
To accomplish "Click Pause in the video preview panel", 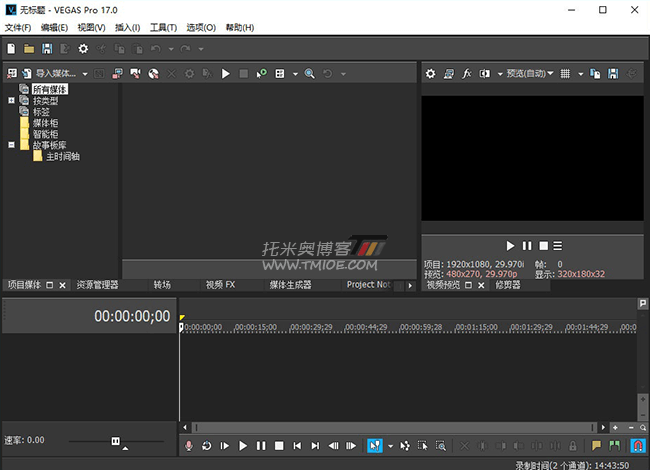I will coord(527,246).
